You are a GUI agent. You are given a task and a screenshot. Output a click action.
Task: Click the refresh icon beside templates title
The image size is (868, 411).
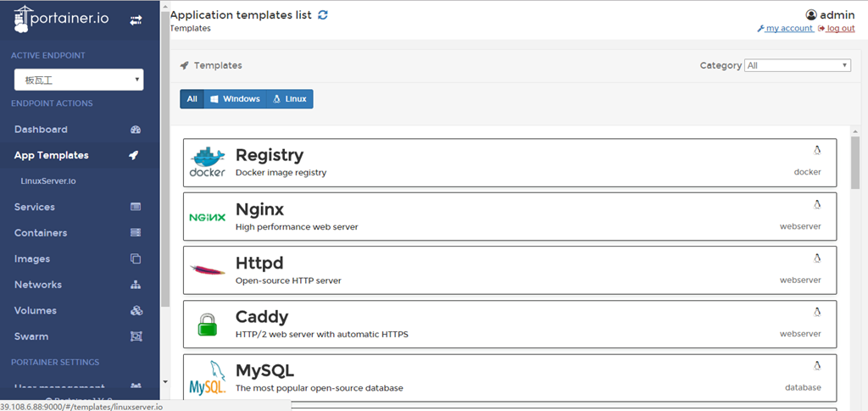pos(323,15)
